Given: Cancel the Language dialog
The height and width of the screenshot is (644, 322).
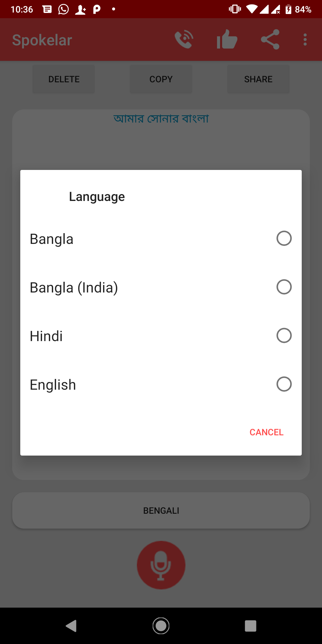Looking at the screenshot, I should (x=266, y=432).
